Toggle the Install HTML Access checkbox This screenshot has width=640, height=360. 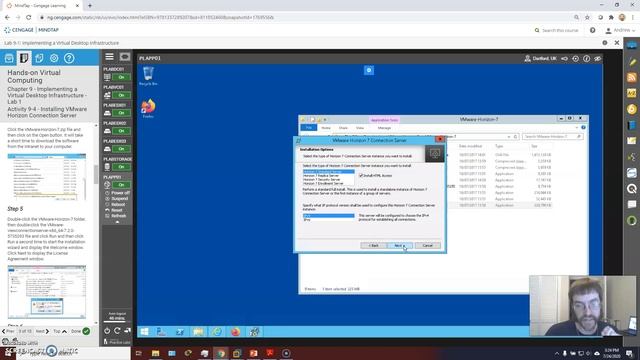pos(361,176)
